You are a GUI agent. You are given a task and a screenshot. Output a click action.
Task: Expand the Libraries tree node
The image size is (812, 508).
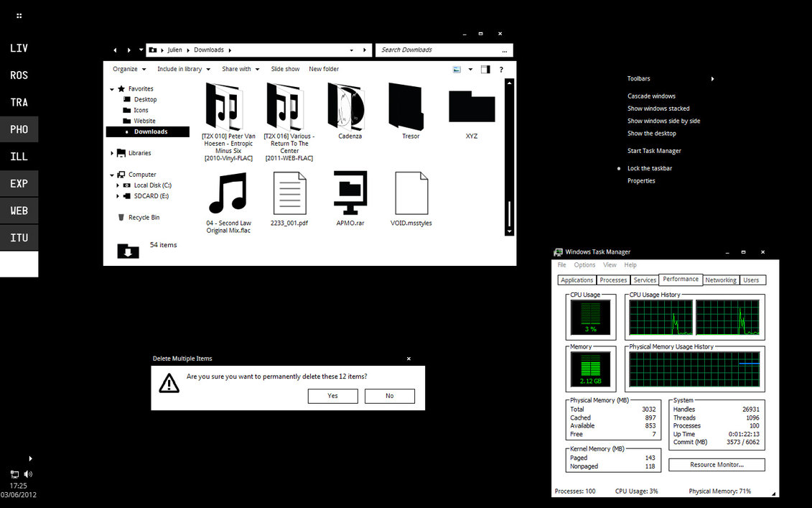click(112, 153)
